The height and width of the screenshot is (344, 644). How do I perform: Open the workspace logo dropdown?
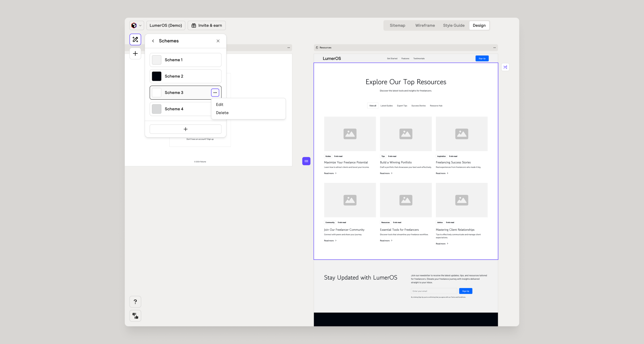[137, 26]
